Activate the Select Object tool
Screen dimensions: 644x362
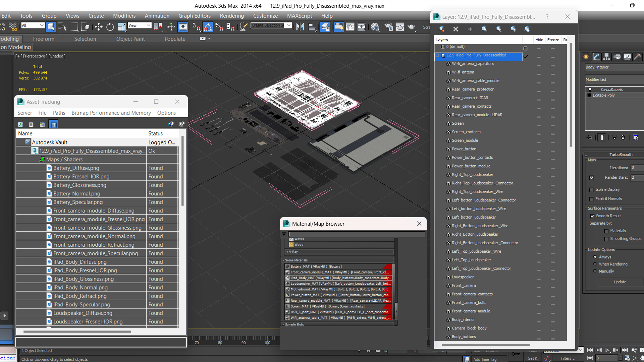click(51, 27)
